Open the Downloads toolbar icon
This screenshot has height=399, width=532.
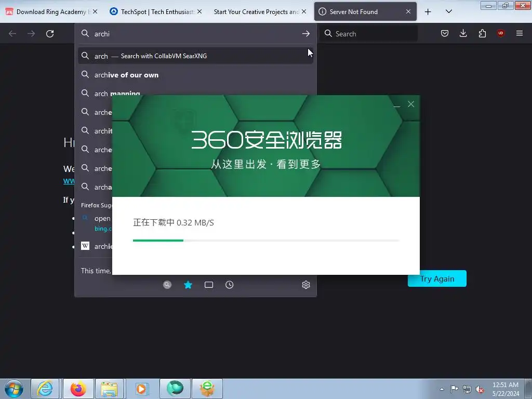point(463,33)
